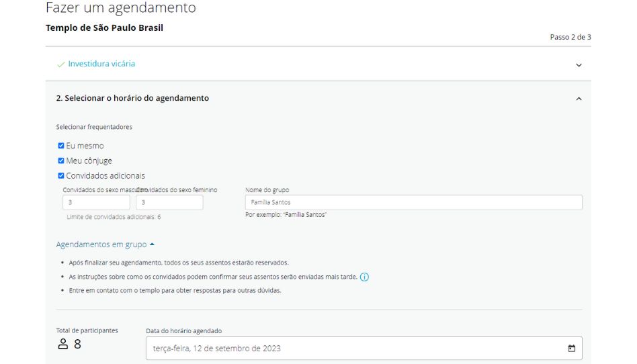Toggle the Meu cônjuge checkbox
The width and height of the screenshot is (637, 364).
[61, 161]
